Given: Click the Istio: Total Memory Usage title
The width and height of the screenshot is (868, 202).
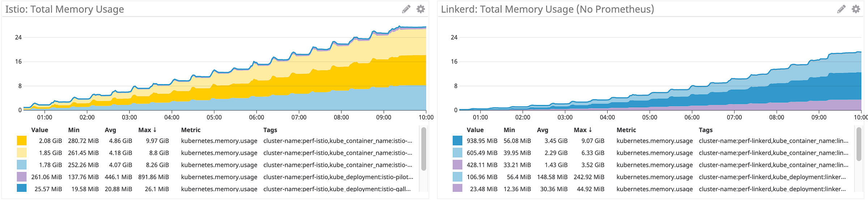Looking at the screenshot, I should (65, 9).
